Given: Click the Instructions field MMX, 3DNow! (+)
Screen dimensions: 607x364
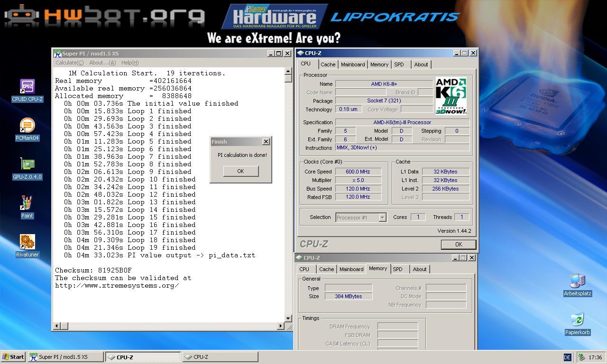Looking at the screenshot, I should click(x=403, y=147).
